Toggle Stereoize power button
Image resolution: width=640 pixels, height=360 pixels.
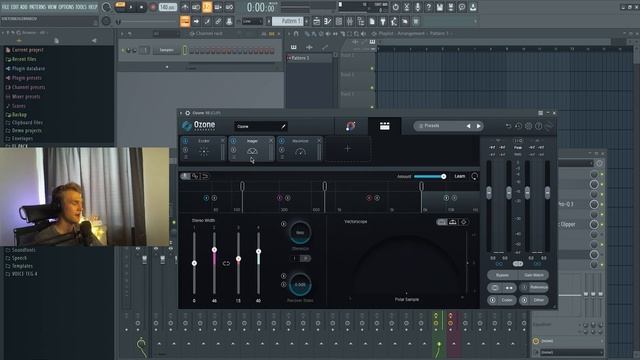(283, 224)
